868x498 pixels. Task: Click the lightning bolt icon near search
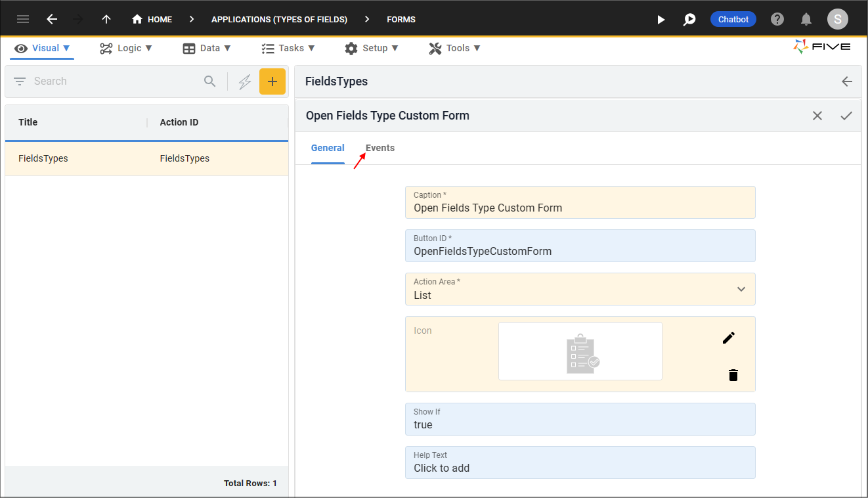tap(245, 81)
